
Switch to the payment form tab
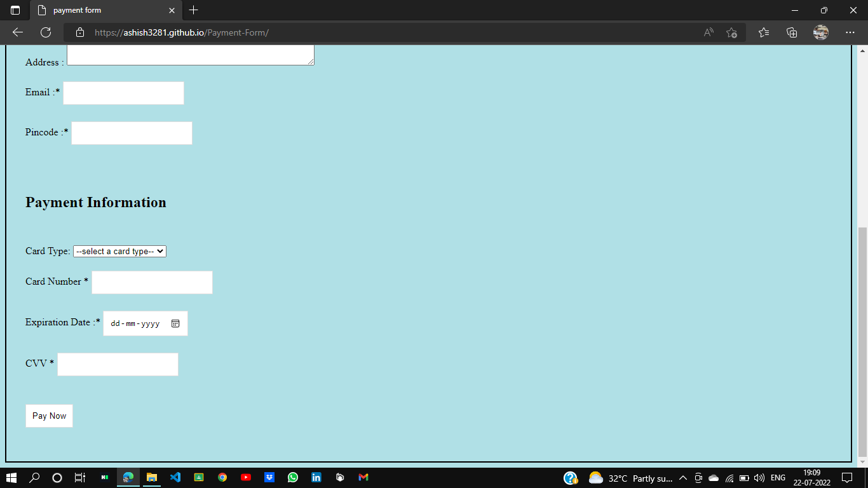click(x=106, y=10)
